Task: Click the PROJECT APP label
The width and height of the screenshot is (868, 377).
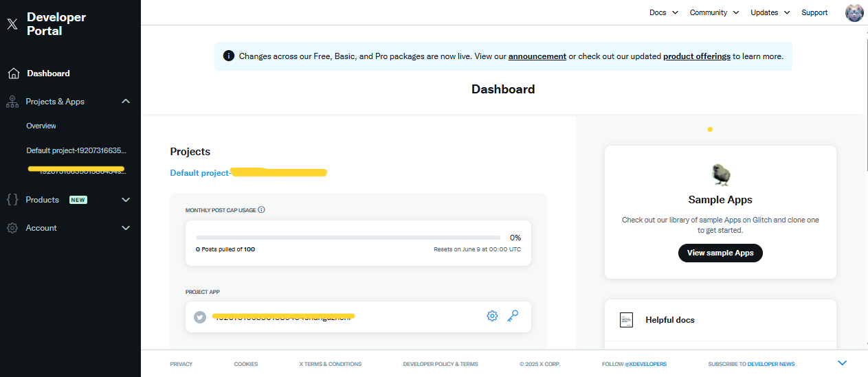Action: 203,292
